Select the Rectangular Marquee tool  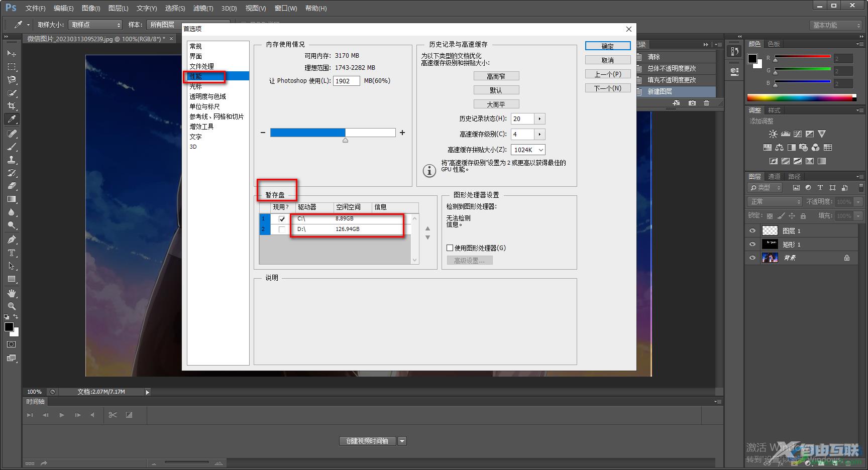click(x=11, y=66)
